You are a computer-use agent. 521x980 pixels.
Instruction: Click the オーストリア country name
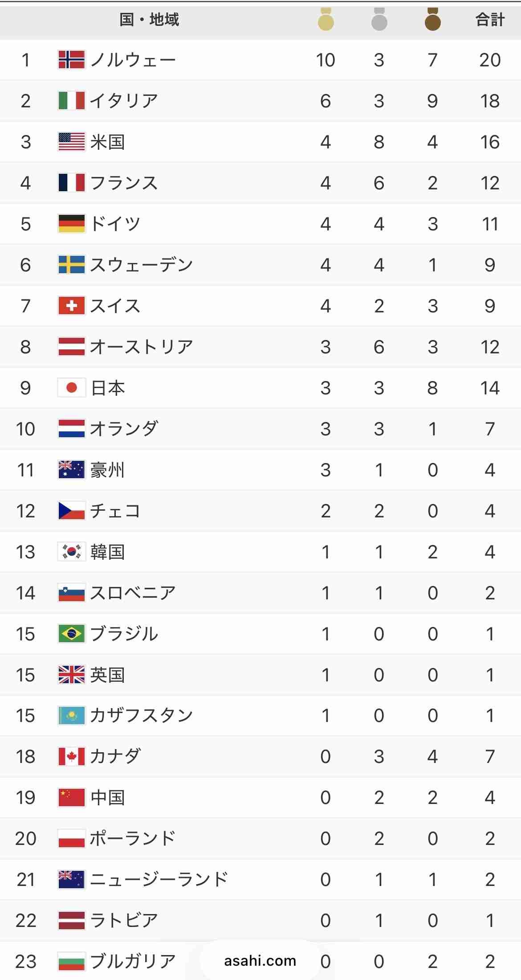point(141,347)
